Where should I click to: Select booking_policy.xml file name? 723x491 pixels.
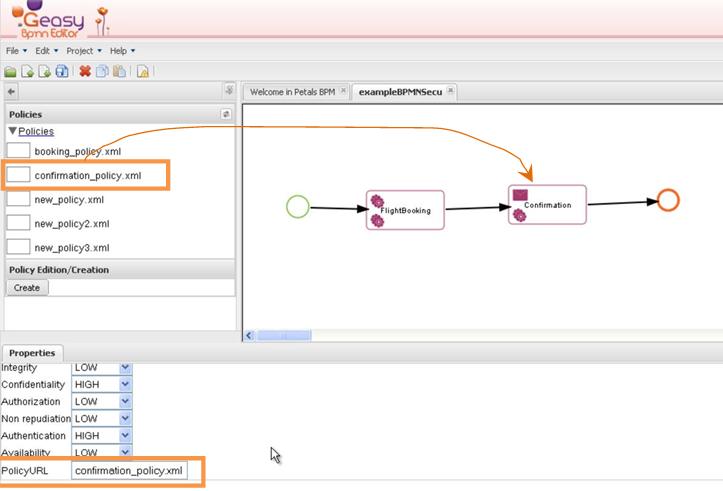click(78, 151)
